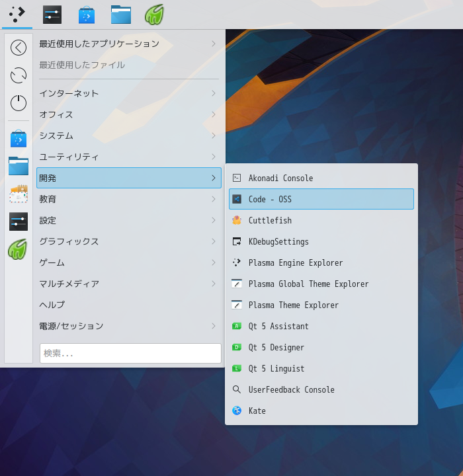Expand マルチメディア submenu arrow
Image resolution: width=463 pixels, height=476 pixels.
[x=214, y=284]
